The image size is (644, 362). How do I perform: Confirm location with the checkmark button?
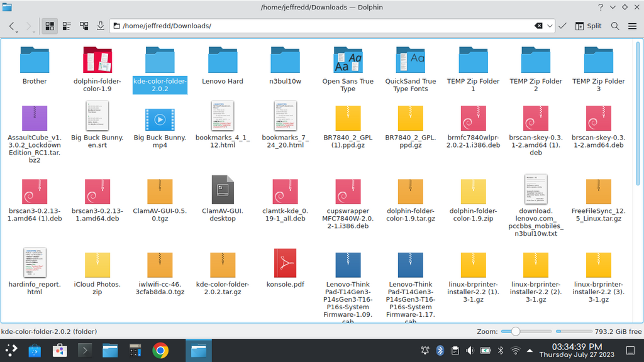[x=562, y=26]
